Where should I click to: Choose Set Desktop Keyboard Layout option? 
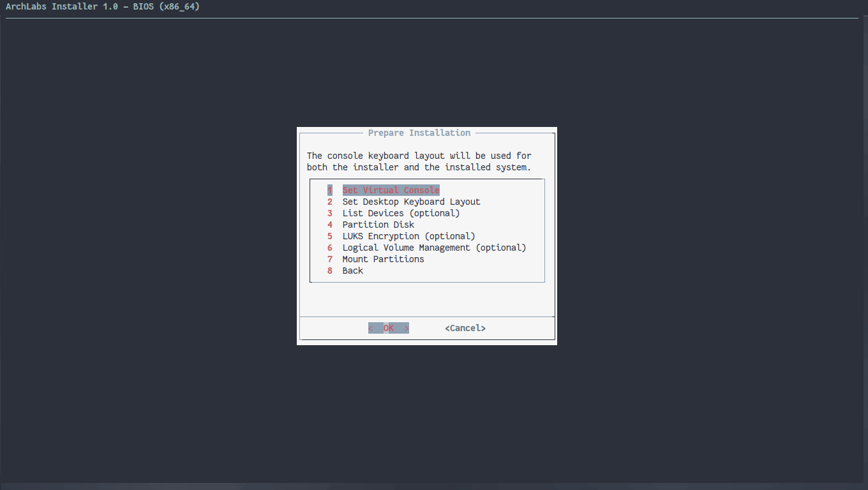[x=404, y=202]
